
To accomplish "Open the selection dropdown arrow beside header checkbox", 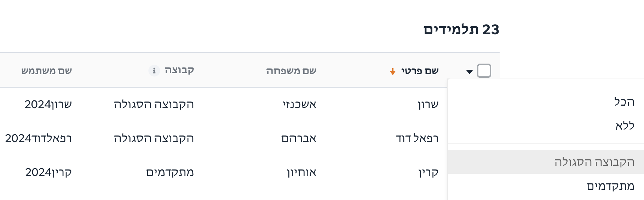I will coord(470,72).
